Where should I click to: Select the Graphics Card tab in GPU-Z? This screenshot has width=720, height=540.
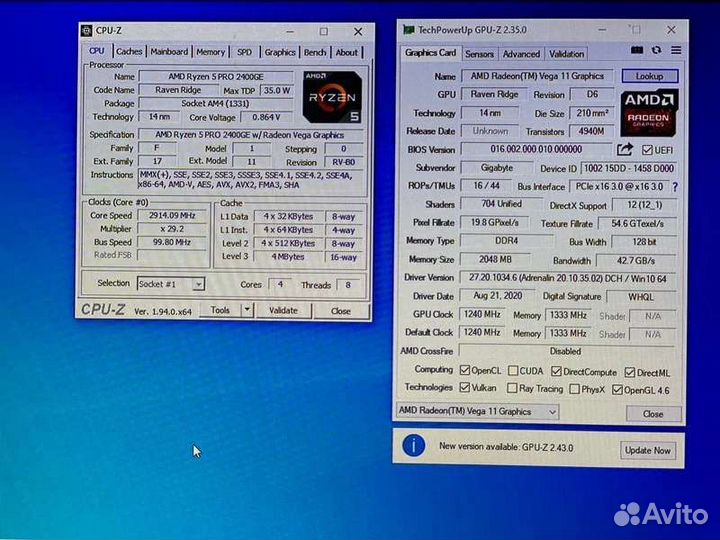(x=430, y=53)
